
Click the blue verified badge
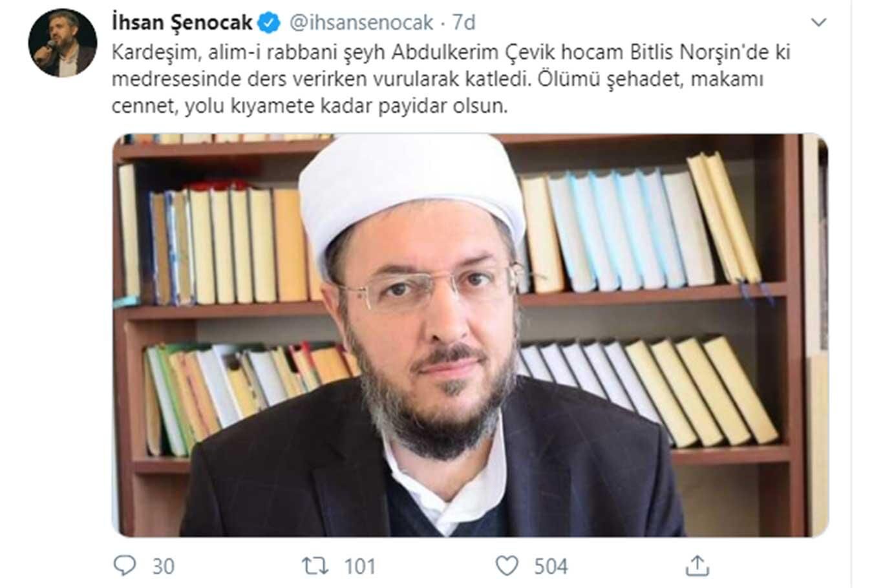click(x=269, y=23)
